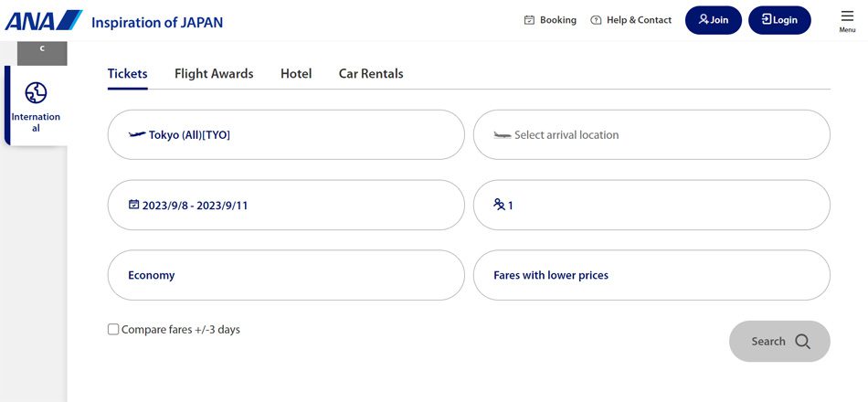Click the International globe icon
The width and height of the screenshot is (868, 402).
point(36,92)
